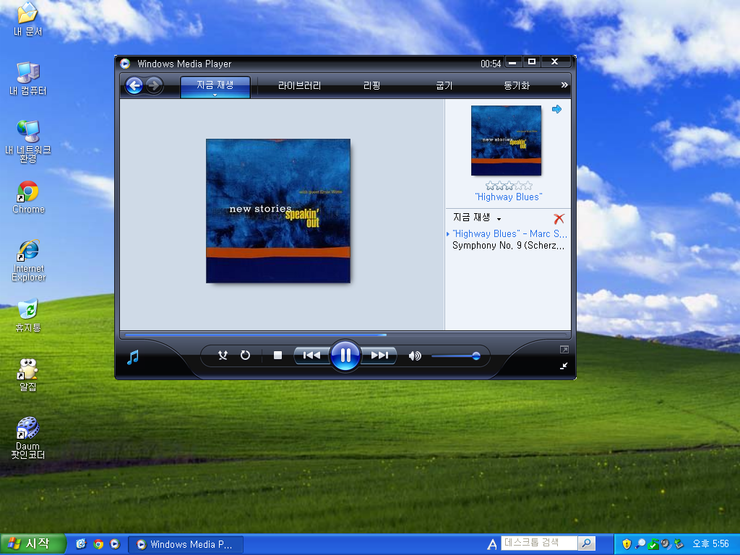
Task: Click the greyed forward arrow button
Action: (x=154, y=85)
